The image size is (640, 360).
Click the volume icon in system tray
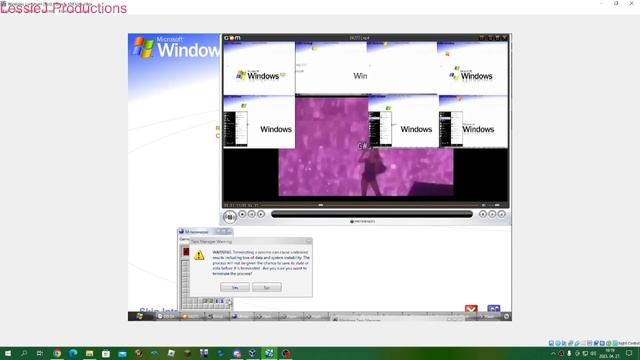(x=593, y=353)
